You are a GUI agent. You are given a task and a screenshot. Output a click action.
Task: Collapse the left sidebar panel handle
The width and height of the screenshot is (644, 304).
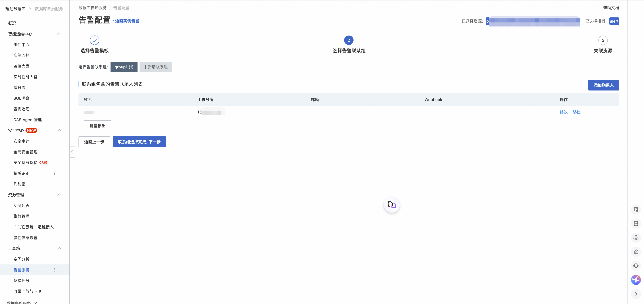point(72,152)
